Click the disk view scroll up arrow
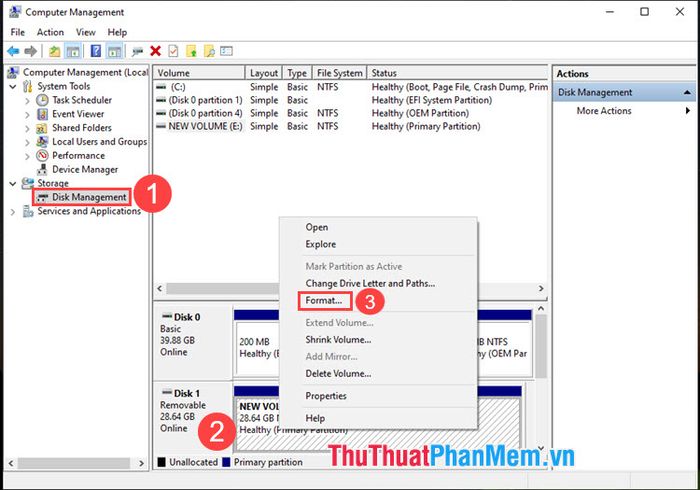This screenshot has width=700, height=490. [541, 308]
